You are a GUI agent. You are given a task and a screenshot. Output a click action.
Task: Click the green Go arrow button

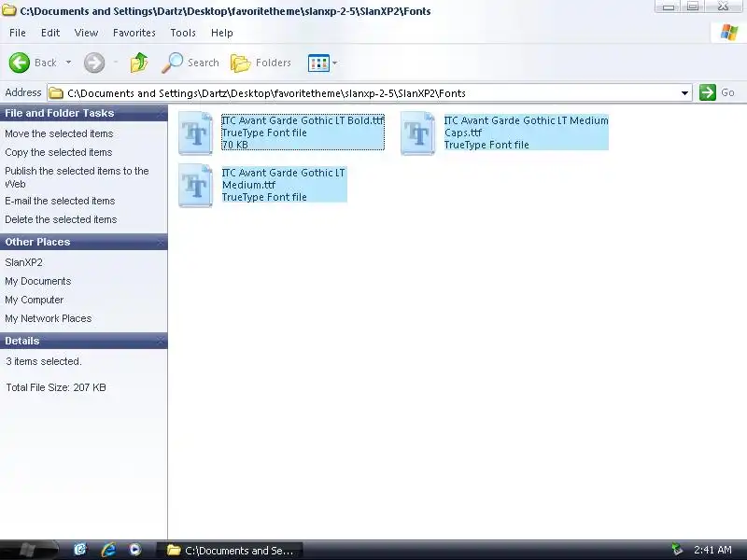(x=708, y=92)
